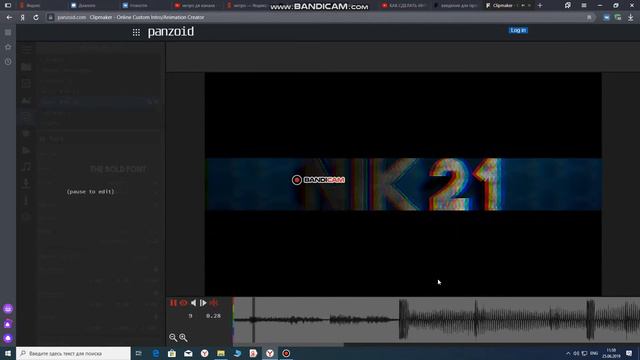Open the hamburger menu in Clipmaker sidebar
Screen dimensions: 640x360
coord(27,49)
